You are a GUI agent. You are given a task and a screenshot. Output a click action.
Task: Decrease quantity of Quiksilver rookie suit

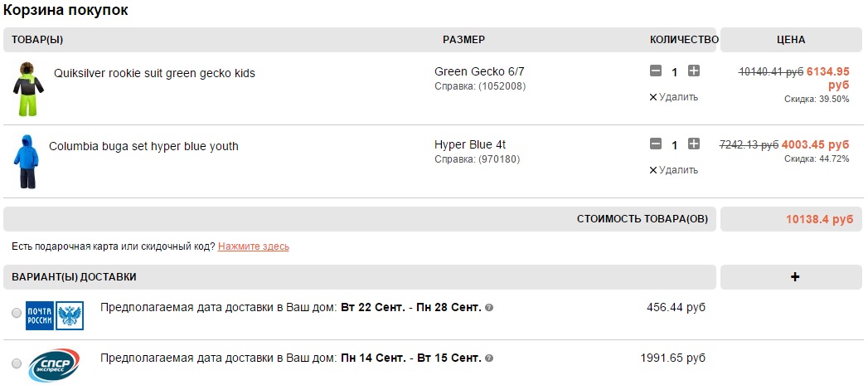coord(656,71)
